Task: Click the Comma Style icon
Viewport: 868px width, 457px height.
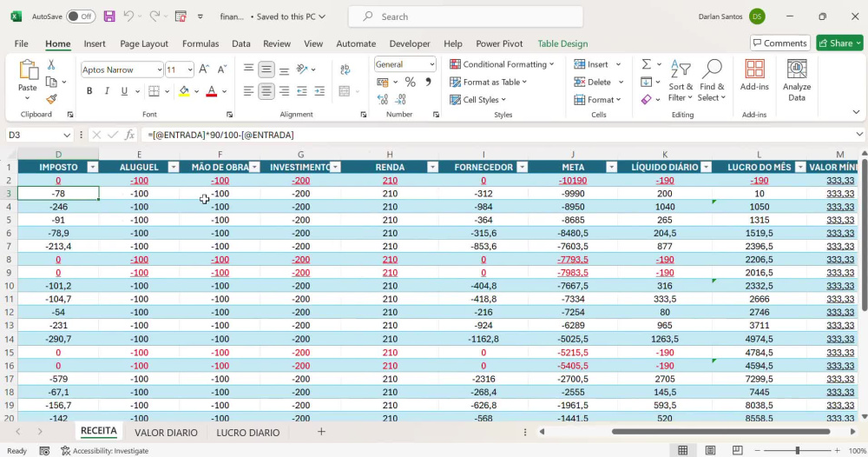Action: tap(428, 82)
